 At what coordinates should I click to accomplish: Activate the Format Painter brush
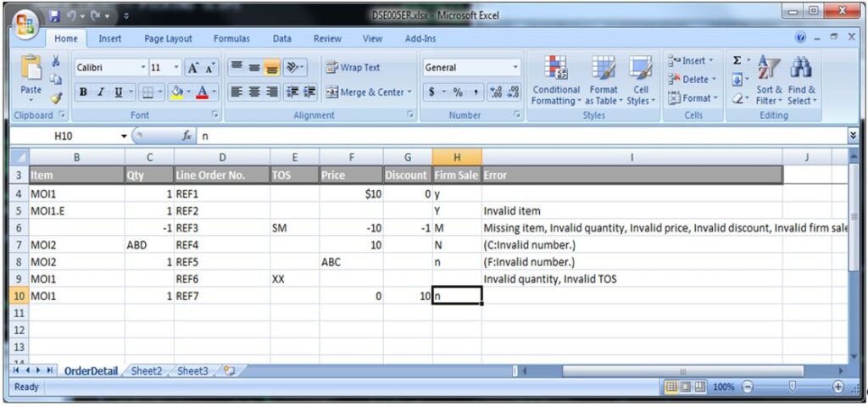(56, 98)
